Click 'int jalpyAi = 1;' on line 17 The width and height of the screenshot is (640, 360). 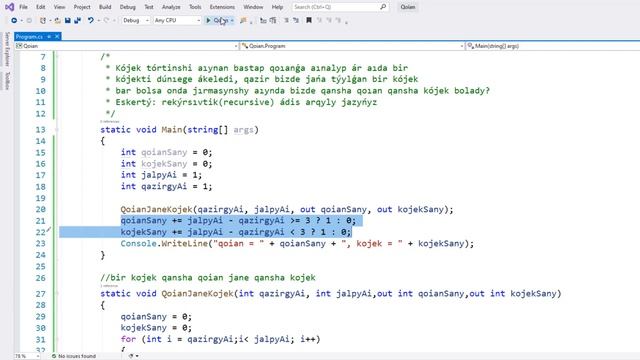(x=161, y=175)
